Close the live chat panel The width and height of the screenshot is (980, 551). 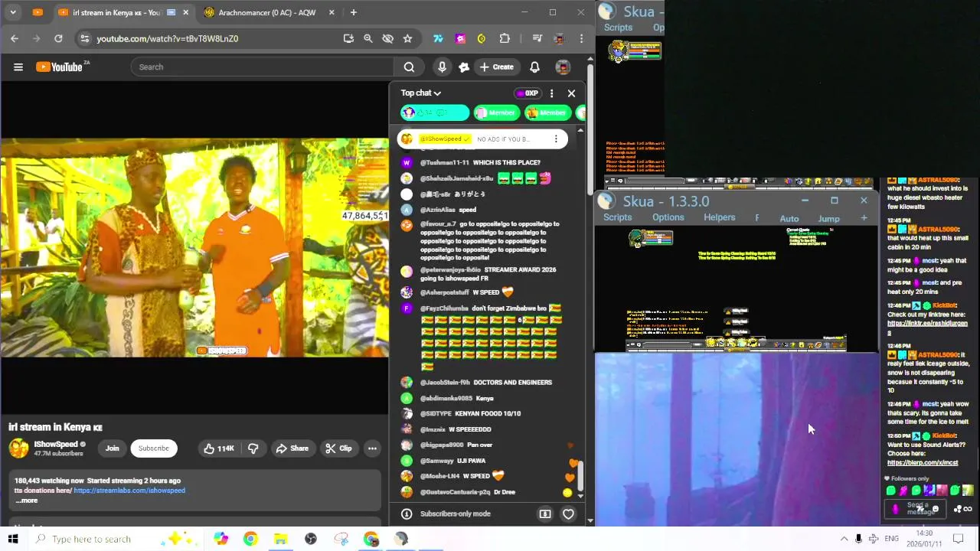pyautogui.click(x=571, y=93)
